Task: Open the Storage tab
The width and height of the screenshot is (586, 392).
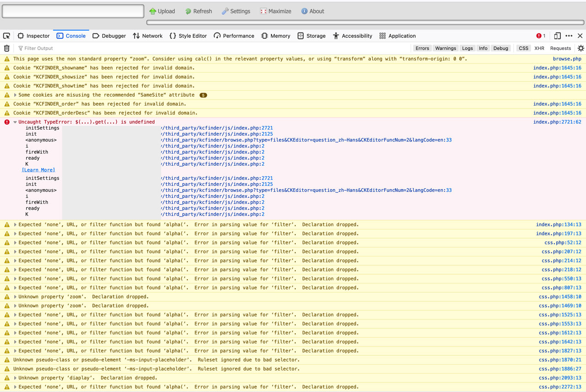Action: click(311, 36)
